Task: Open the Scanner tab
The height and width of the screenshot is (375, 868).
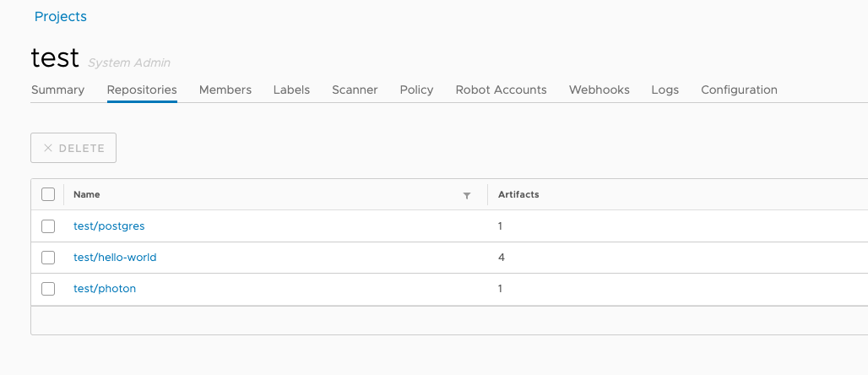Action: [355, 90]
